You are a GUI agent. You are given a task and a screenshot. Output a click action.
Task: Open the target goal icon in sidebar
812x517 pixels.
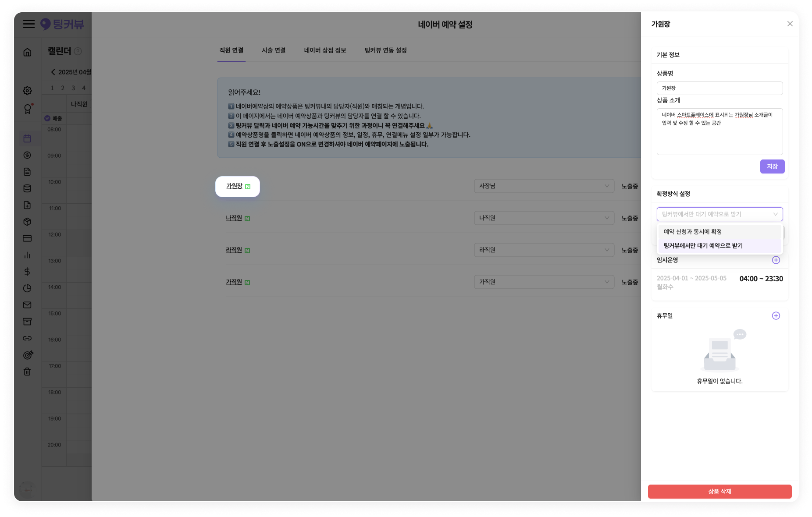[28, 355]
